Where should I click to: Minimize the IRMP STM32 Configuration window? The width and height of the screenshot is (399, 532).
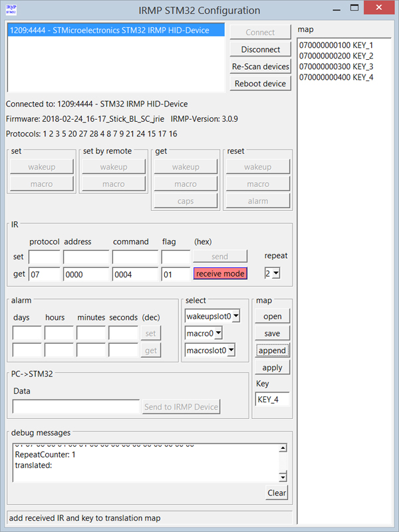[x=336, y=10]
